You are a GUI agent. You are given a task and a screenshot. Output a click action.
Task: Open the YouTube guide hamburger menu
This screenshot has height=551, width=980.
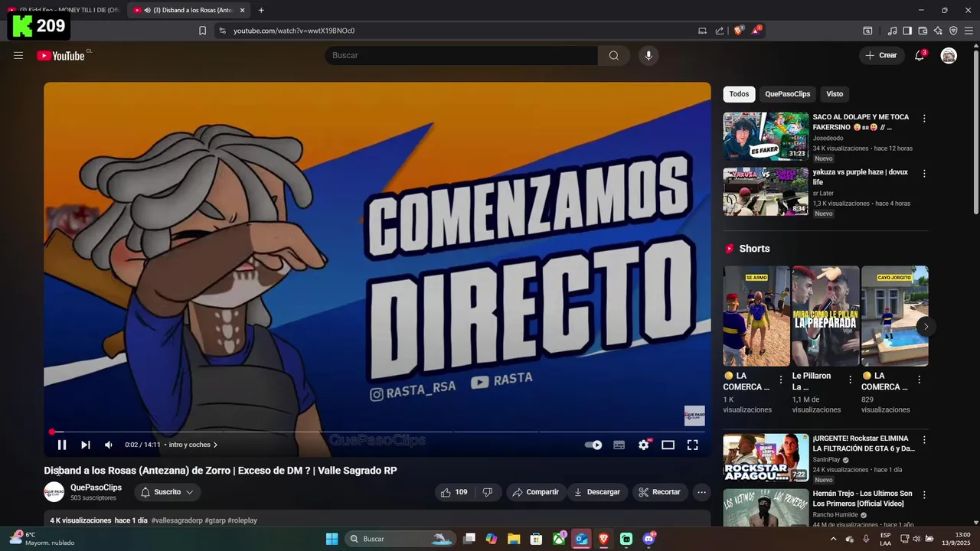(18, 55)
